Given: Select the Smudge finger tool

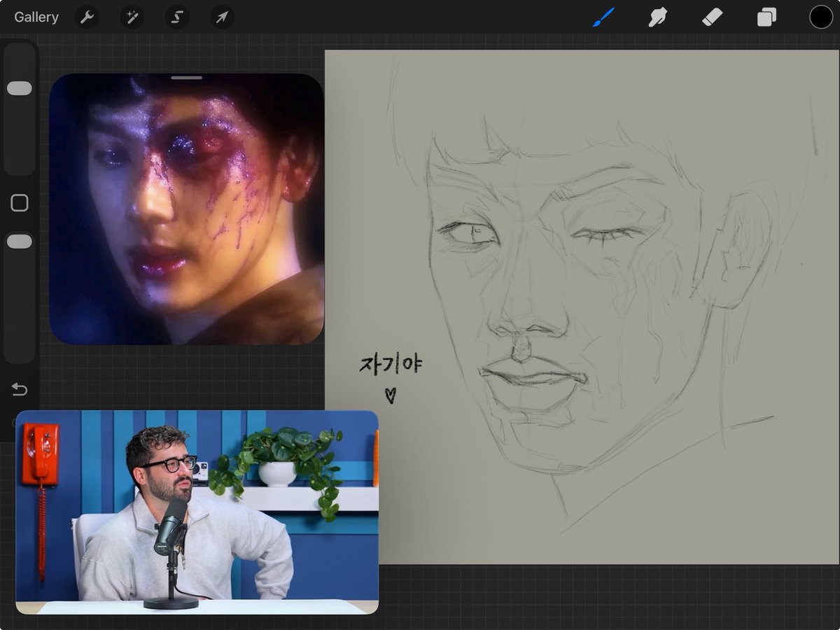Looking at the screenshot, I should (657, 17).
